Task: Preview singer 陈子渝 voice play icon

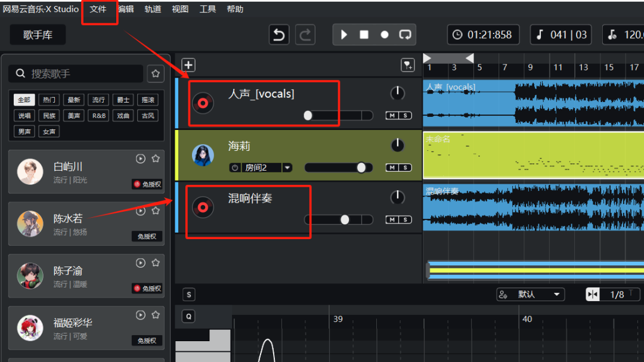Action: coord(141,263)
